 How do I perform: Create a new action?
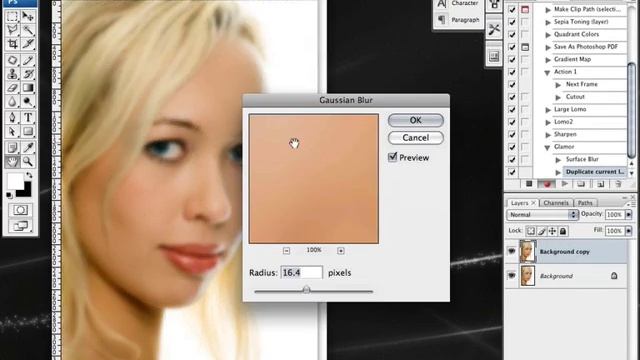[600, 184]
